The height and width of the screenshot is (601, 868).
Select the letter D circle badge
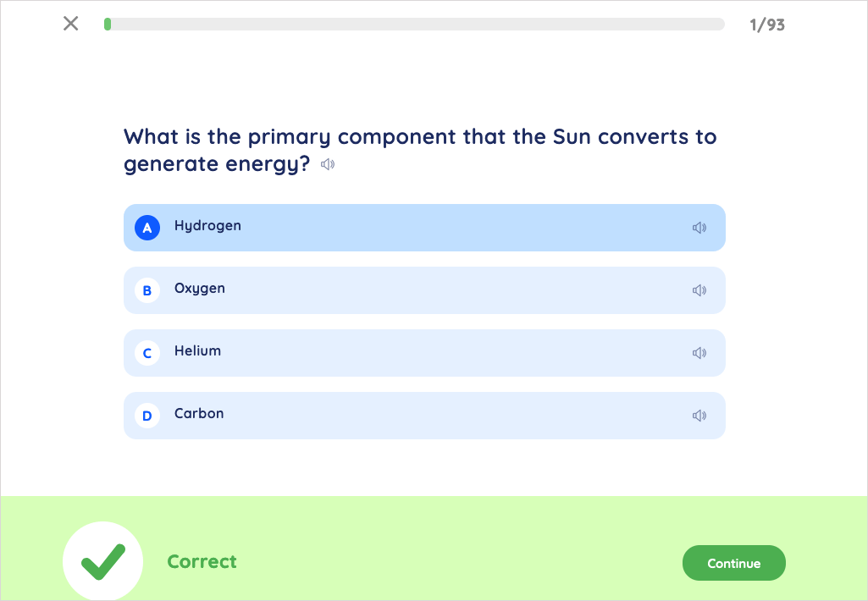tap(147, 415)
